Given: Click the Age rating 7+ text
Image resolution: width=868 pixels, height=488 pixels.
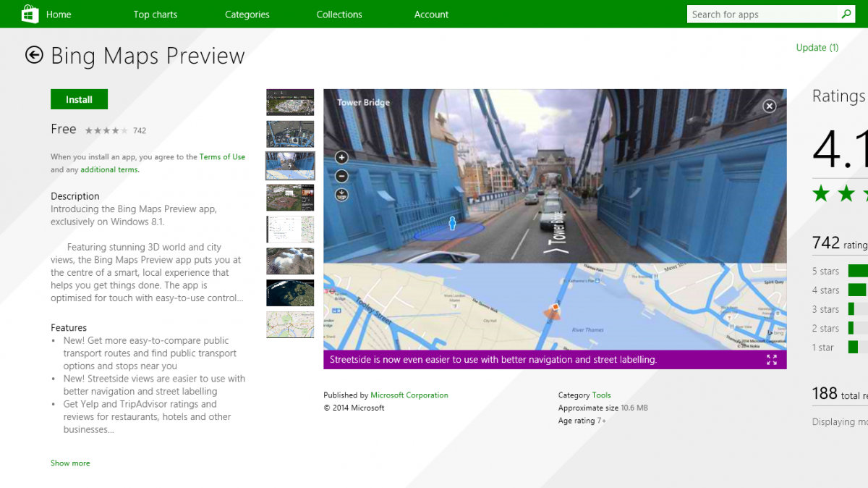Looking at the screenshot, I should coord(582,421).
